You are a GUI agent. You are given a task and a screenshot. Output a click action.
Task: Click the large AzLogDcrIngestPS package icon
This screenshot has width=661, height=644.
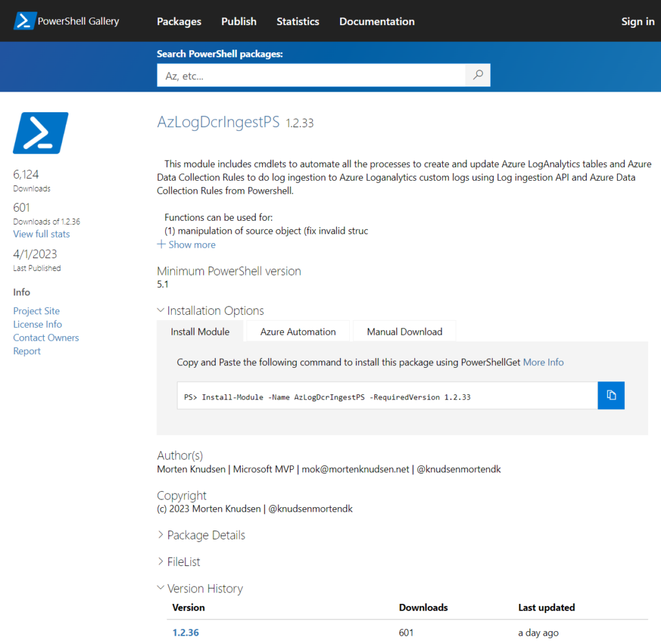[x=41, y=133]
